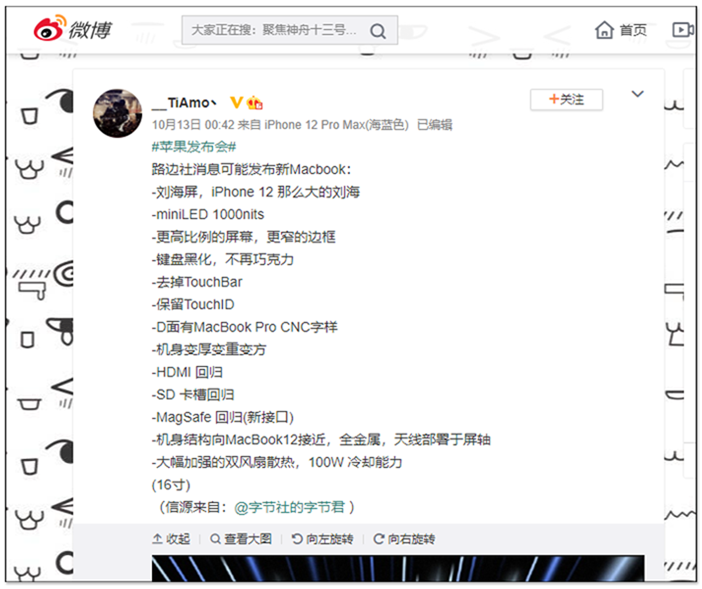This screenshot has width=702, height=589.
Task: Click the line -MagSafe 回归(新接口)
Action: point(223,417)
